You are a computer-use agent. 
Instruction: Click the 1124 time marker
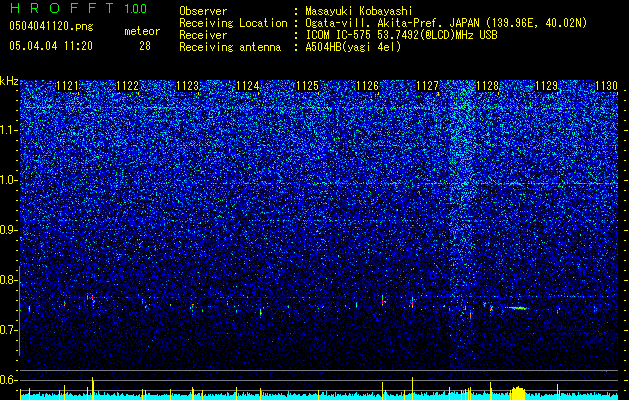pyautogui.click(x=248, y=86)
